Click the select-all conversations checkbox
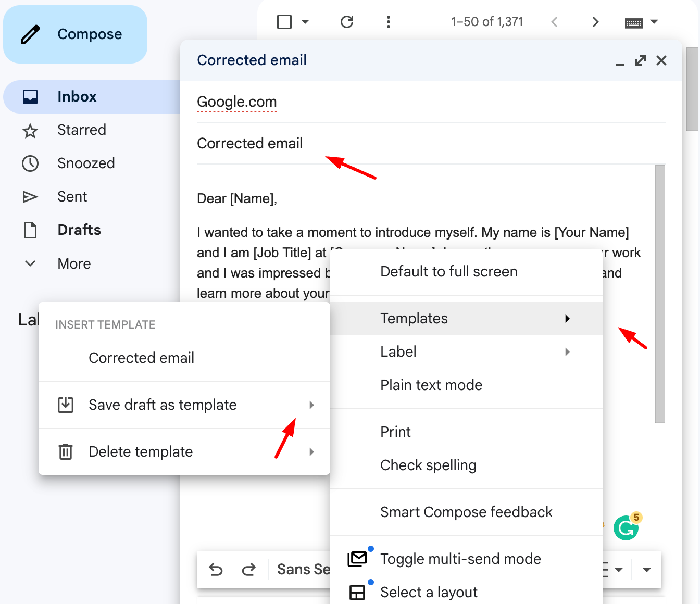Image resolution: width=700 pixels, height=604 pixels. [283, 22]
